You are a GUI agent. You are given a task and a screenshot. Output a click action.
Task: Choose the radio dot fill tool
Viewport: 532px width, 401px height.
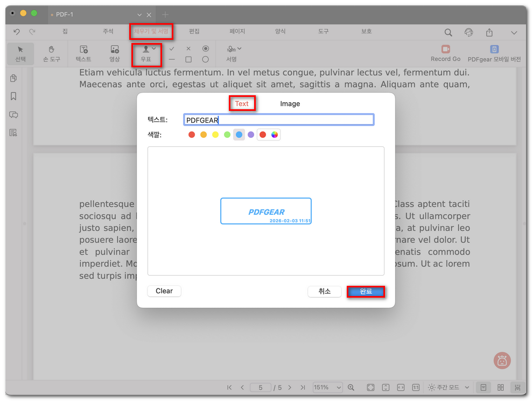[206, 48]
